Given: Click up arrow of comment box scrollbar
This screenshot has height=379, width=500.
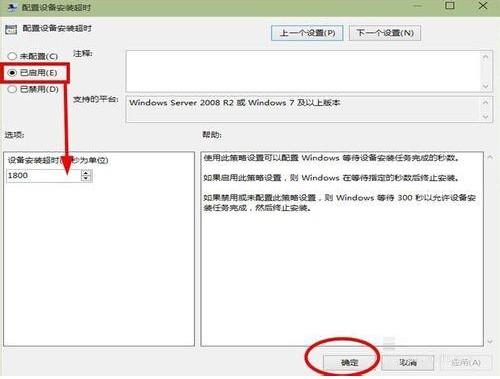Looking at the screenshot, I should click(x=486, y=57).
